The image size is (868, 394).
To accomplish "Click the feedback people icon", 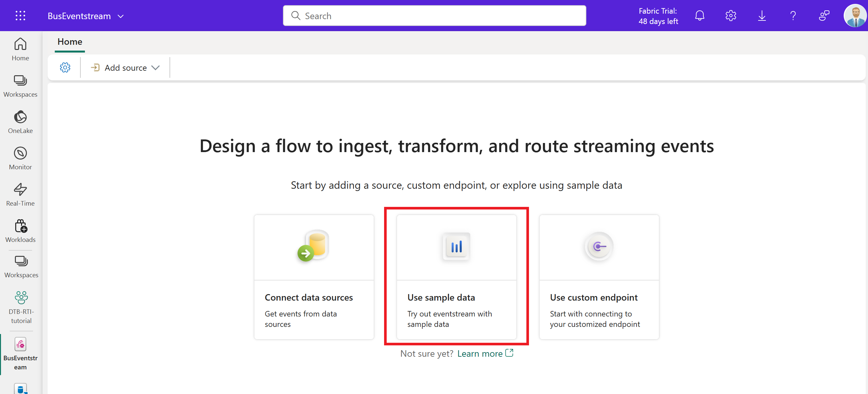I will point(824,16).
